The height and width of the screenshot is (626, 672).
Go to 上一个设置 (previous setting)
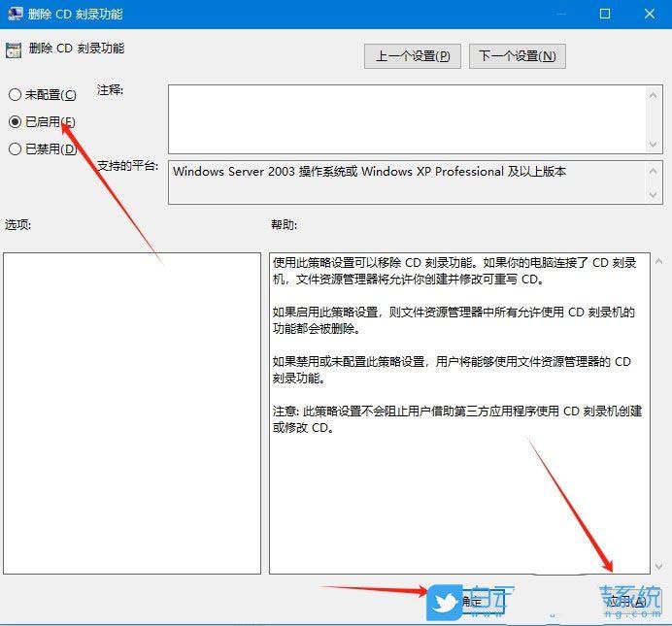pyautogui.click(x=413, y=56)
